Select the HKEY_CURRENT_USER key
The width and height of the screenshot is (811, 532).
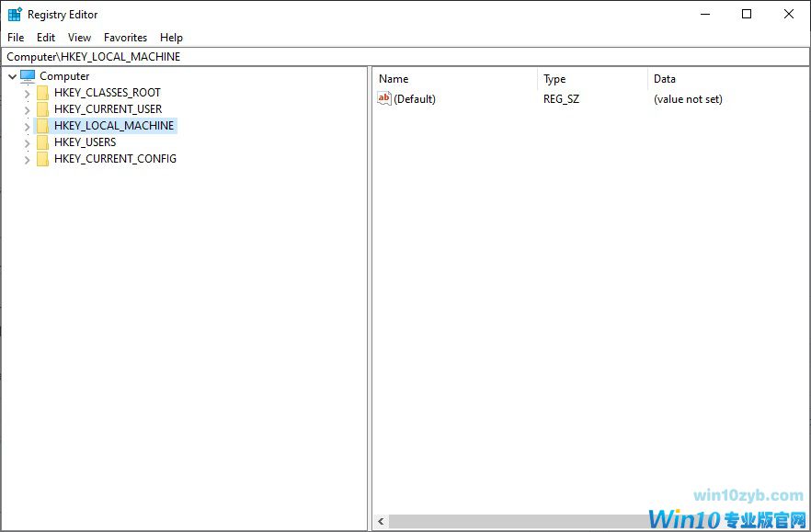[108, 108]
